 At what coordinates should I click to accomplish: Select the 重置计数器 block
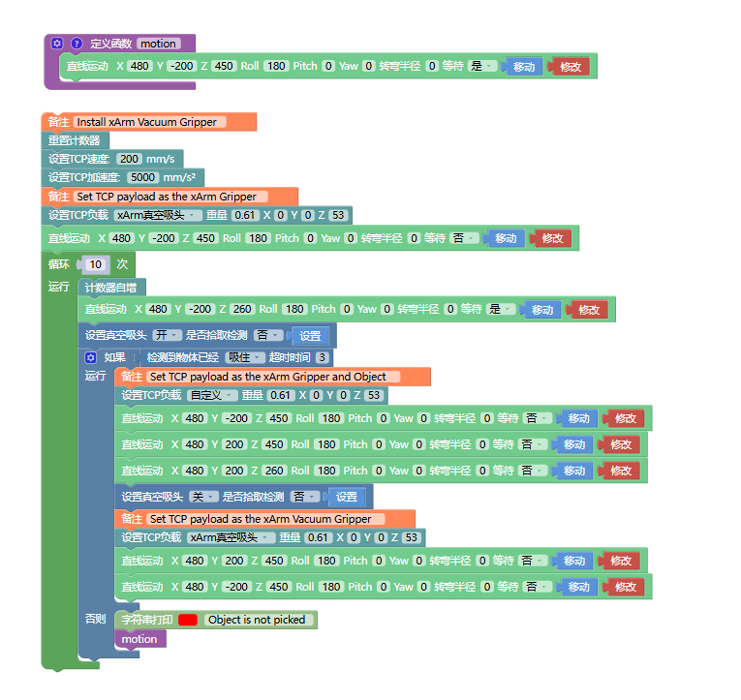pyautogui.click(x=75, y=140)
